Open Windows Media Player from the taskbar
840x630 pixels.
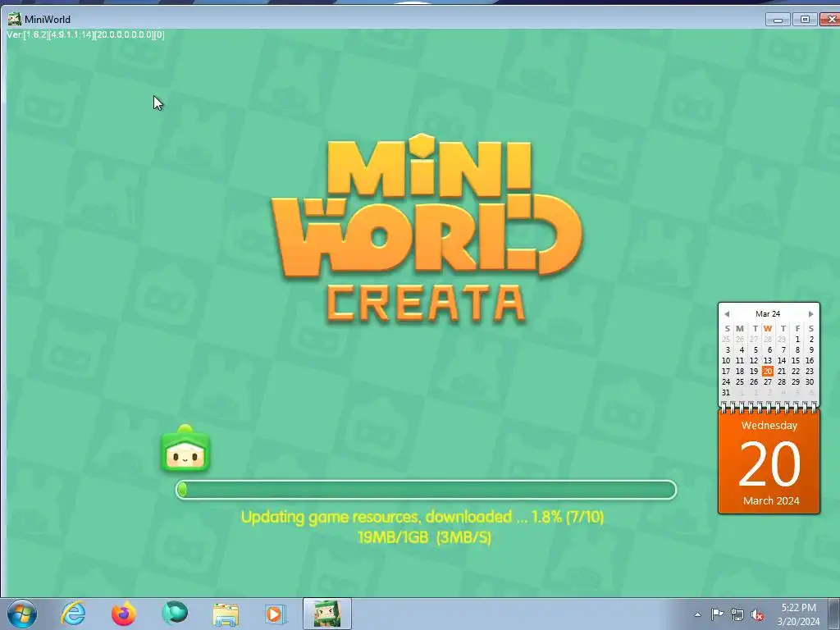point(276,614)
